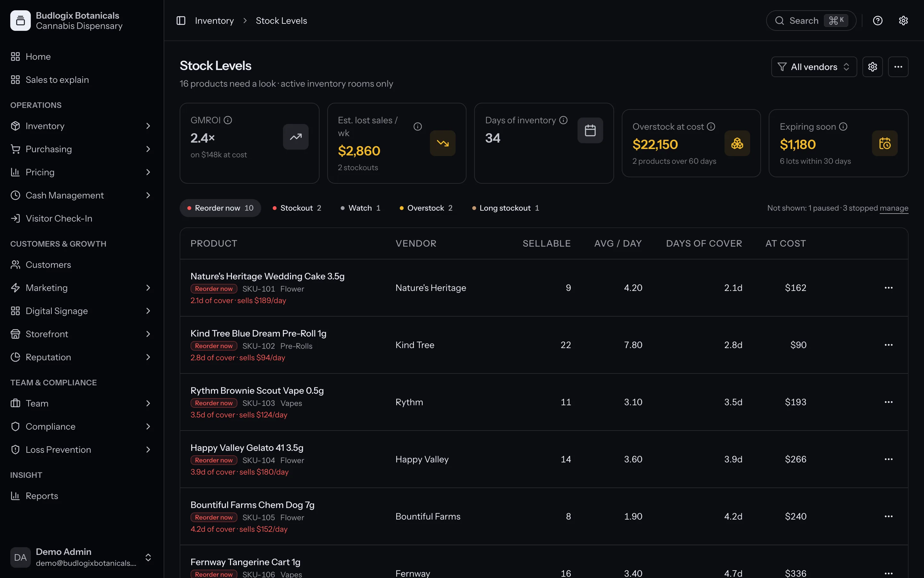The image size is (924, 578).
Task: Expand the Marketing sidebar section
Action: (x=82, y=288)
